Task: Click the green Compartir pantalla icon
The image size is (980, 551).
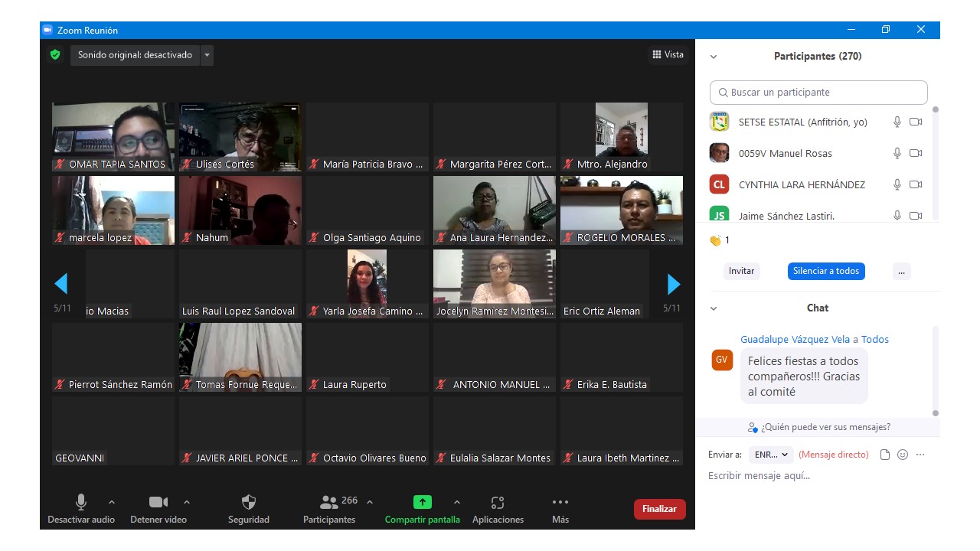Action: coord(422,503)
